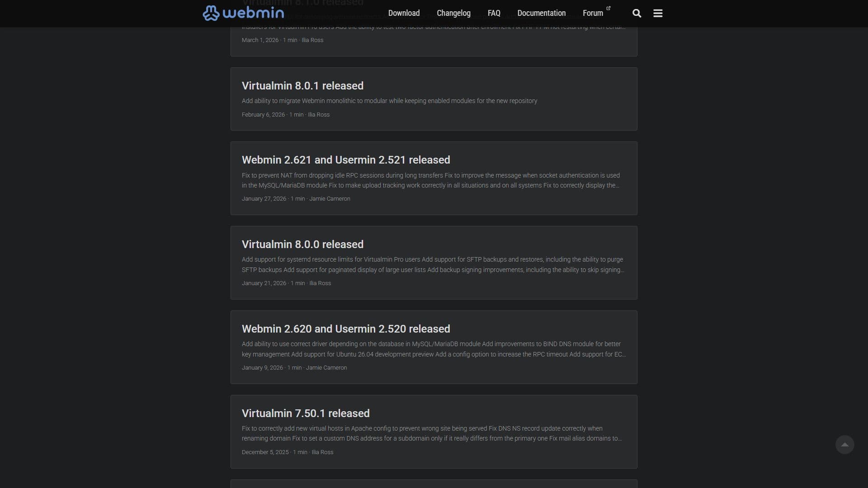Go to the FAQ page
Screen dimensions: 868x488
[494, 13]
